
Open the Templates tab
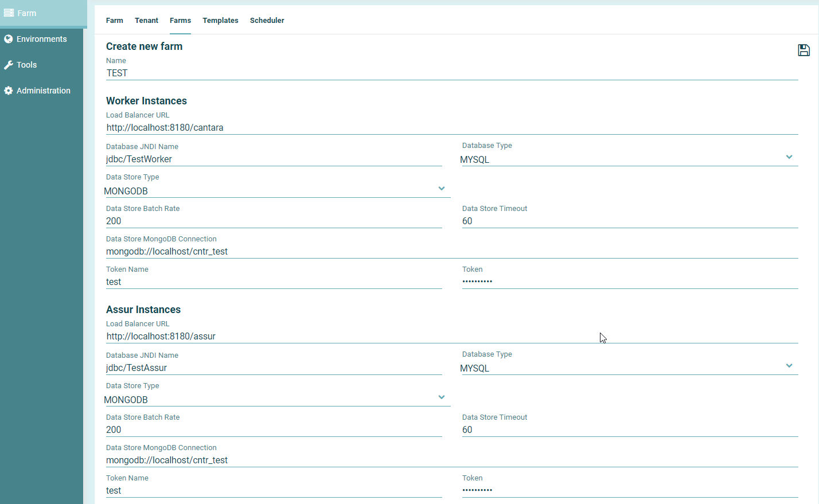coord(220,20)
